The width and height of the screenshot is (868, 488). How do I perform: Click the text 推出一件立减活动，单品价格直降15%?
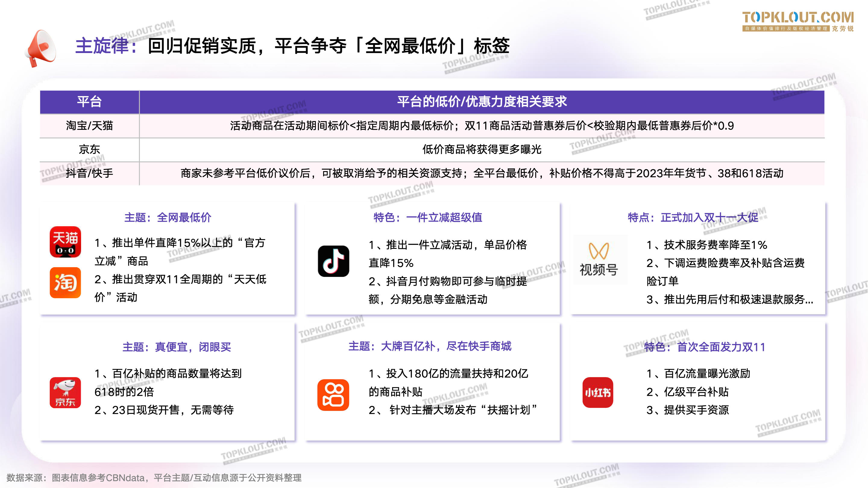point(448,254)
